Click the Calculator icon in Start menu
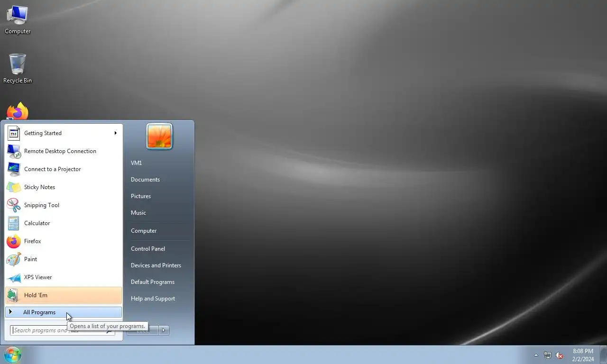This screenshot has width=607, height=364. click(x=14, y=223)
